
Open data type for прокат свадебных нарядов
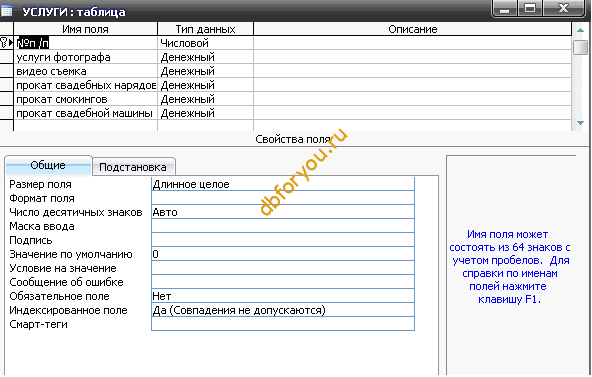(205, 85)
